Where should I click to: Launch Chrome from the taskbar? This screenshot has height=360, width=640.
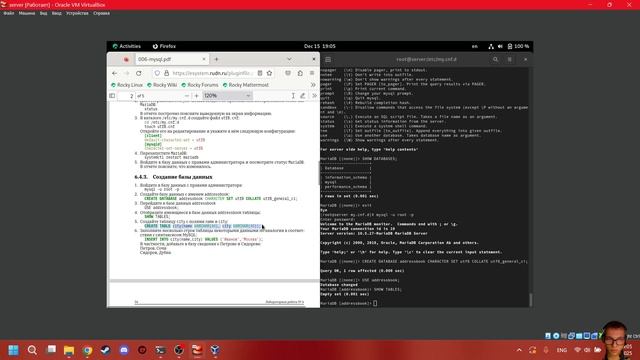(x=87, y=350)
